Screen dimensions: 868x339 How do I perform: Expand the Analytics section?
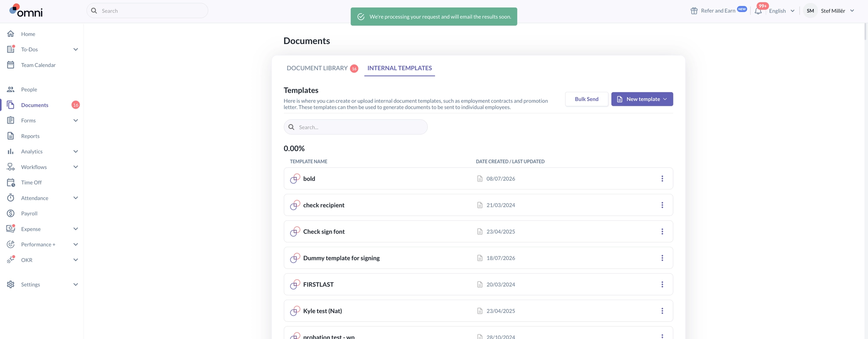point(75,152)
